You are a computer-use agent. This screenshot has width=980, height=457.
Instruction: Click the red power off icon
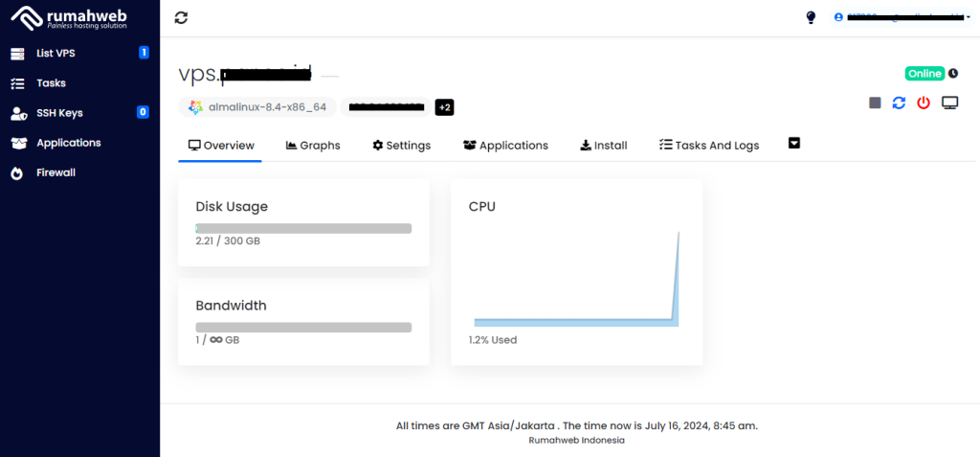924,103
